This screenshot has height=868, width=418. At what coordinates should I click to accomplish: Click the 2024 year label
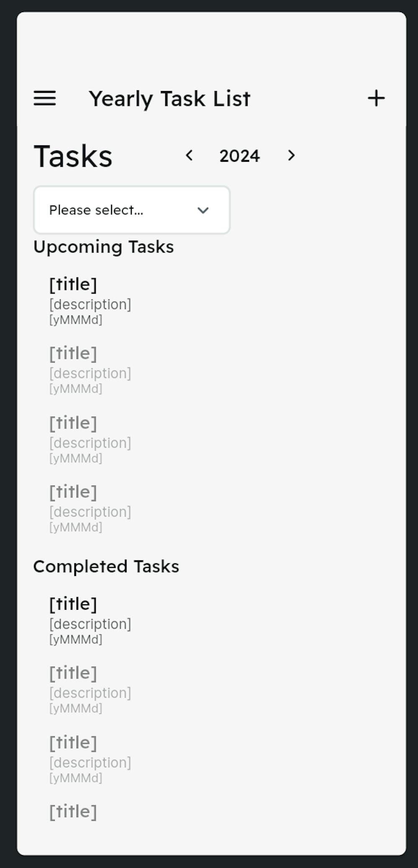click(x=240, y=156)
